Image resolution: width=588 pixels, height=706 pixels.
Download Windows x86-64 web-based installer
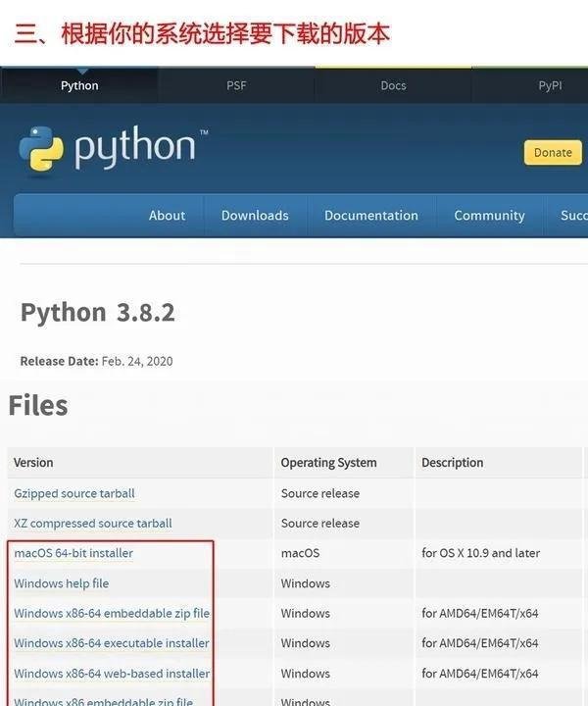coord(112,673)
